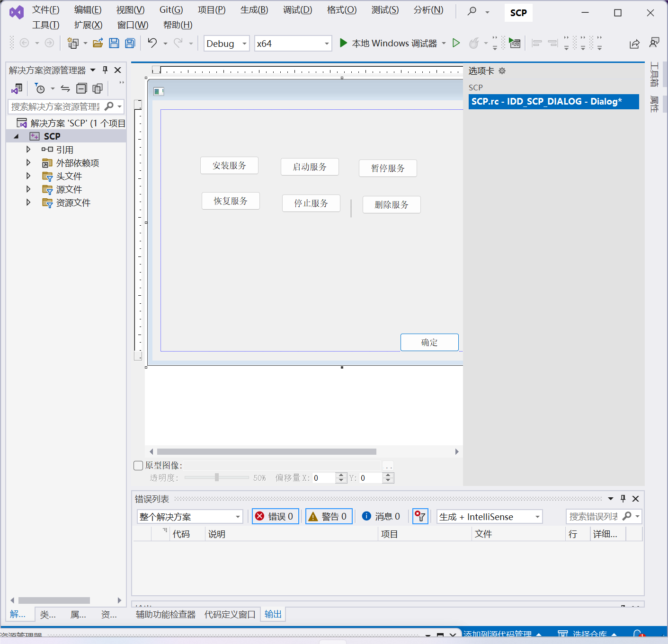
Task: Open the Debug configuration dropdown
Action: tap(227, 44)
